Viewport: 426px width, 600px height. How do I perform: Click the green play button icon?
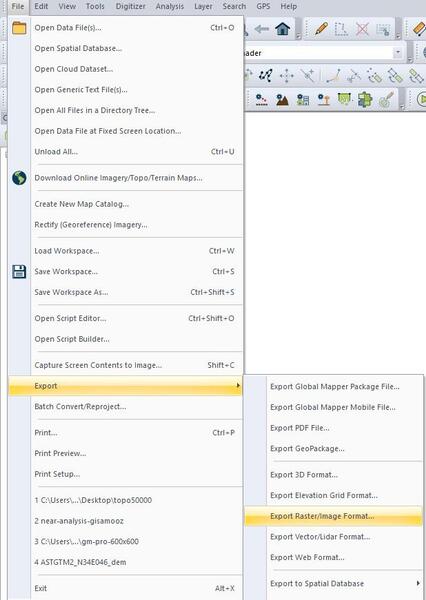point(421,99)
